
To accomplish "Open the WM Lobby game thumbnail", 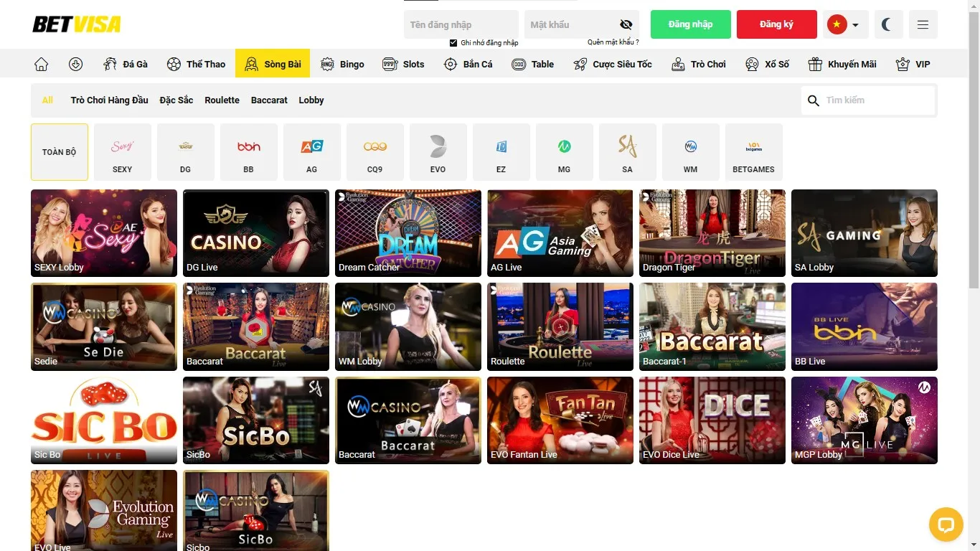I will point(408,326).
